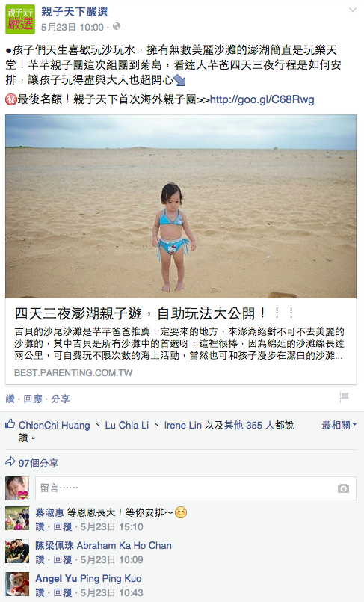Like 蔡淑惠's comment

40,526
